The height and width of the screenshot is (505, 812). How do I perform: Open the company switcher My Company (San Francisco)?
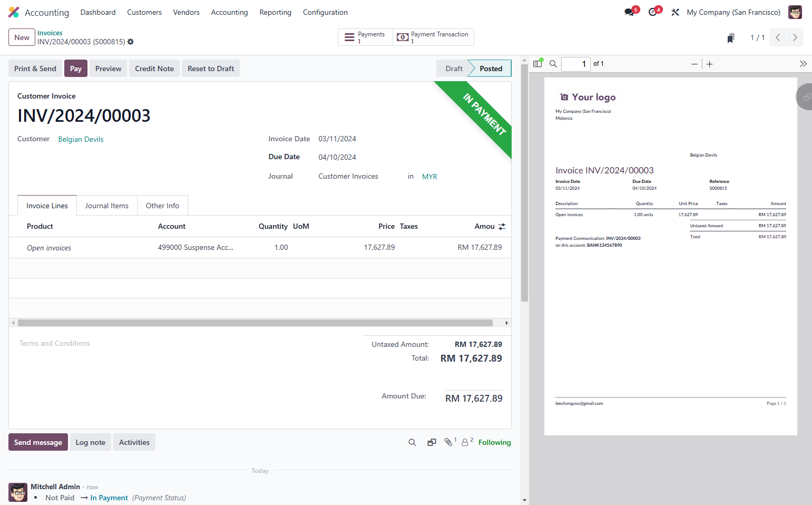733,12
